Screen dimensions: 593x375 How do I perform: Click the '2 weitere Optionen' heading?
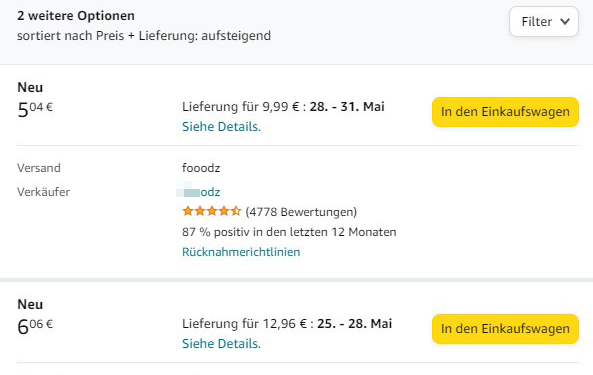76,16
